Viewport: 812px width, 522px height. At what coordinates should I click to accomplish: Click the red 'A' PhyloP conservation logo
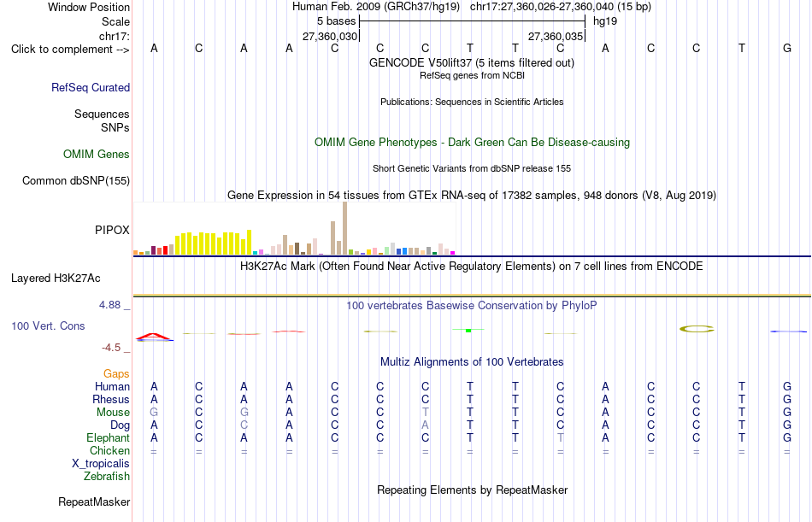click(154, 337)
